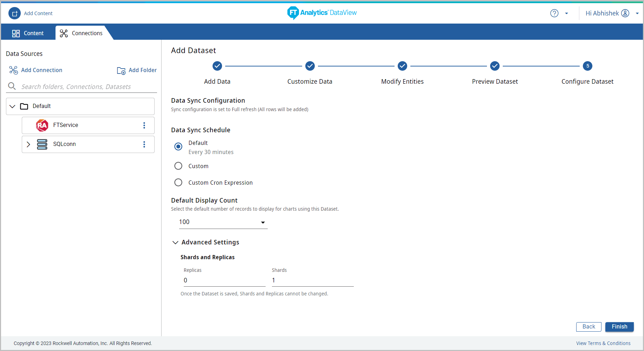Select the Default sync schedule radio button
The width and height of the screenshot is (644, 351).
click(178, 146)
